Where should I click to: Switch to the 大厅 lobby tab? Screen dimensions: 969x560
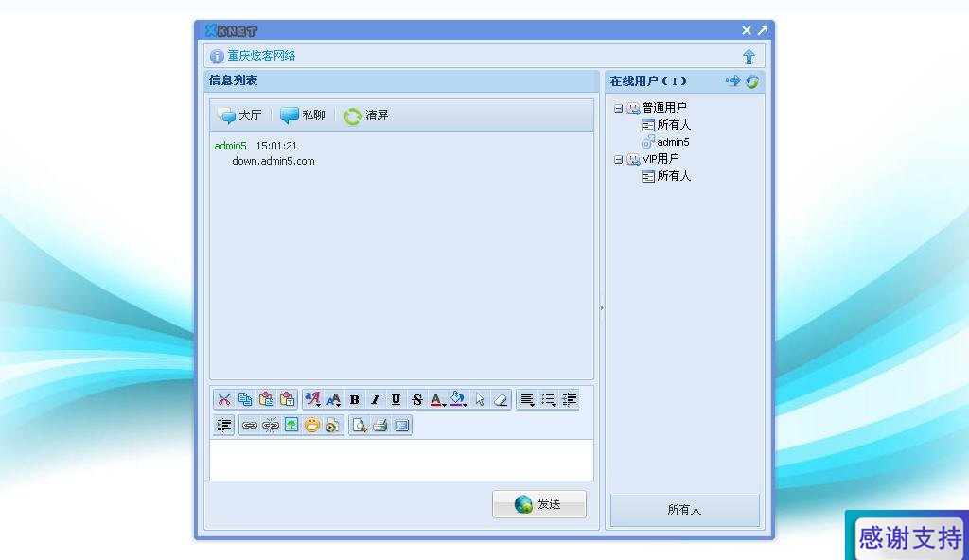[x=239, y=115]
